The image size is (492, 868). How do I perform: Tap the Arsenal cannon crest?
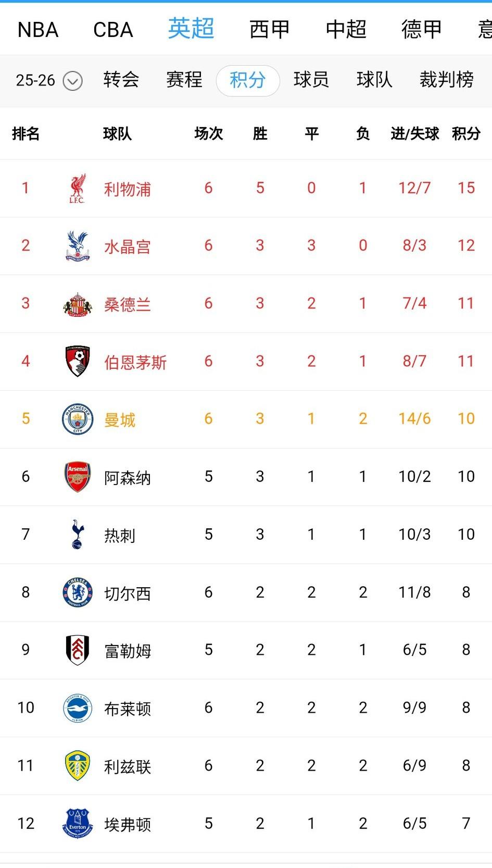(77, 477)
